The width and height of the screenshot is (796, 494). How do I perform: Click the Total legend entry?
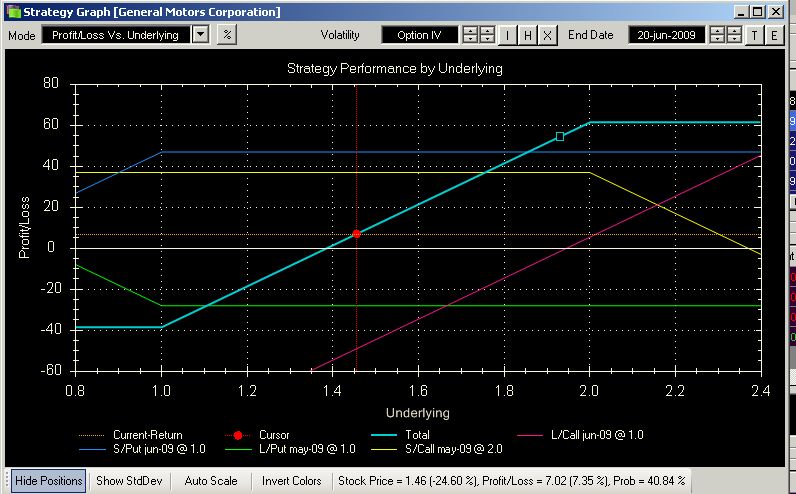coord(401,435)
